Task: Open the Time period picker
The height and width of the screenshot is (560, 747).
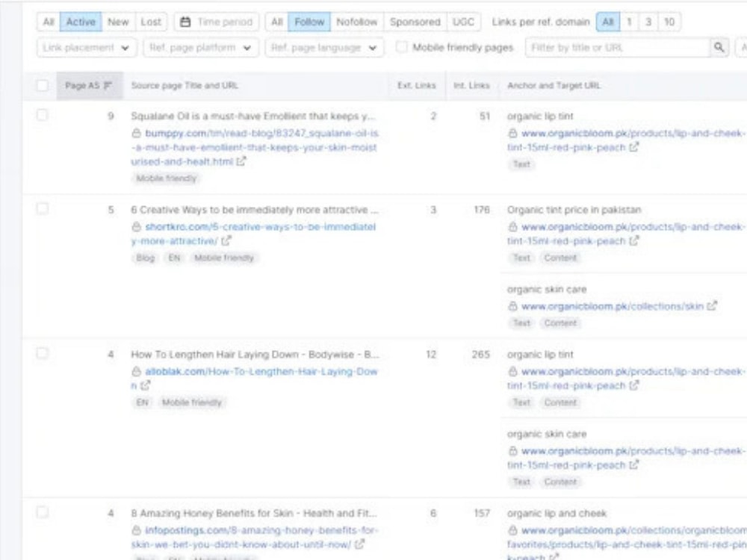Action: [x=217, y=22]
